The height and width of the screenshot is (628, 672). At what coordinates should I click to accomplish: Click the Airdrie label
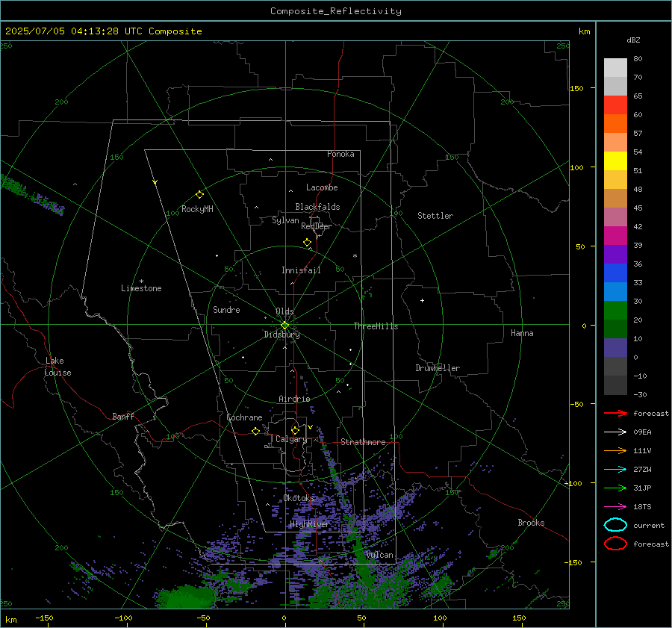point(294,399)
